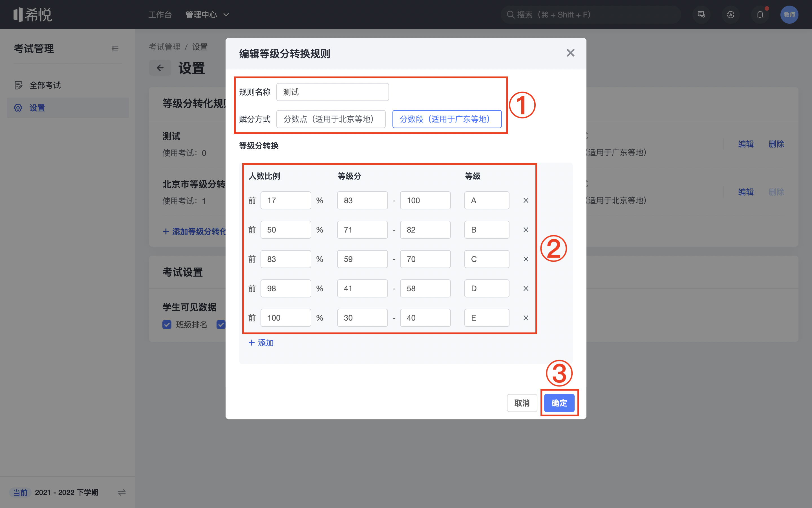Click the percentage field showing 98
The image size is (812, 508).
[286, 289]
